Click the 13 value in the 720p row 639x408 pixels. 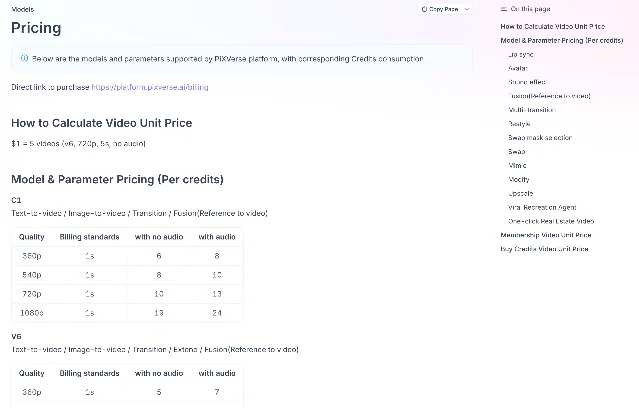[x=217, y=294]
